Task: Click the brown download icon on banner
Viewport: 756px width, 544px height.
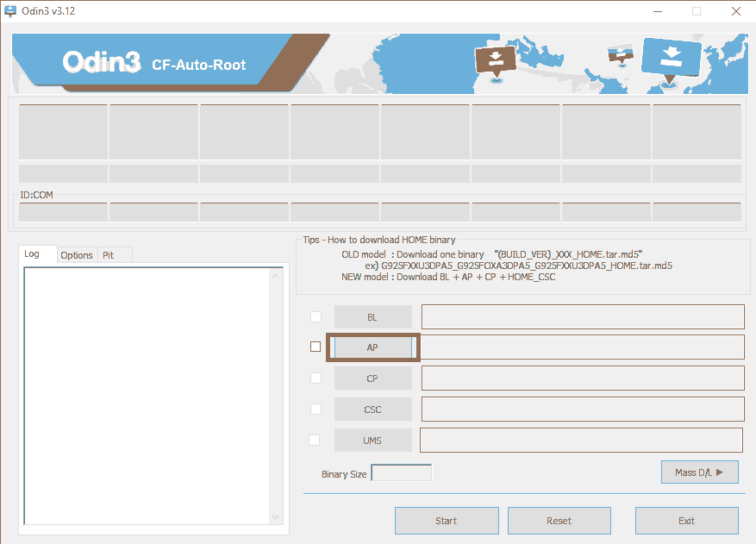Action: (496, 61)
